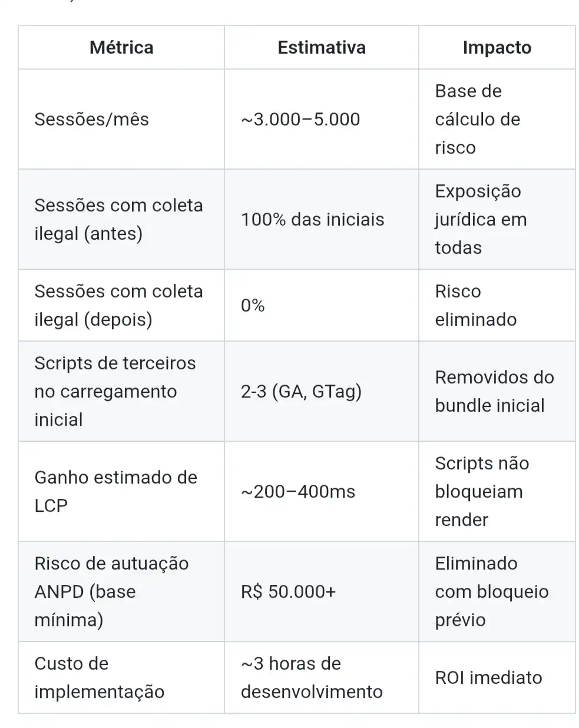Select the 'Ganho estimado de LCP' cell

pos(115,492)
